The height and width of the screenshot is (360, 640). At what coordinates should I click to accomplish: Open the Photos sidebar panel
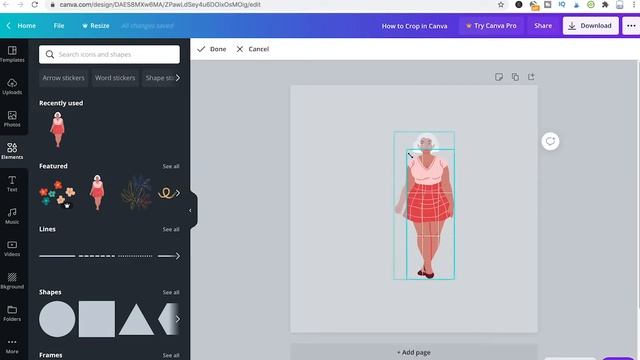click(x=12, y=119)
